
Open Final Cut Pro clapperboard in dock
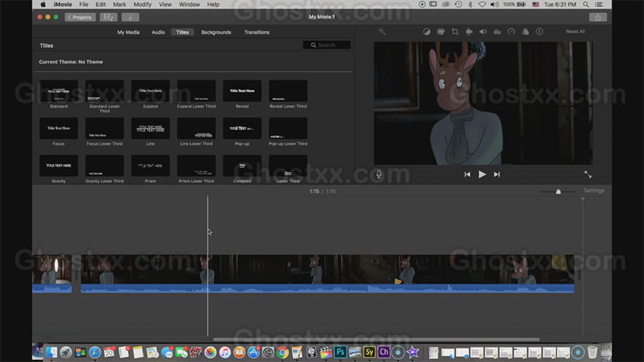click(326, 352)
